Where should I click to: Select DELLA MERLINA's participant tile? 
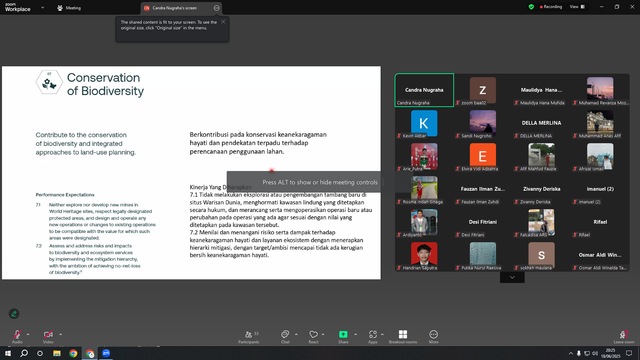coord(541,123)
